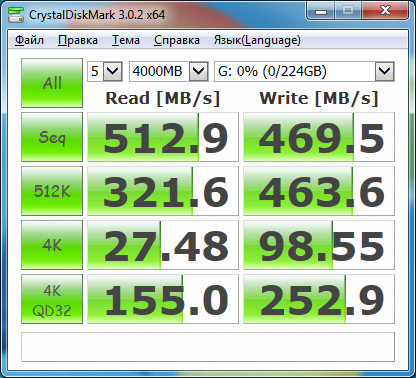
Task: Click the Seq read result 512.9
Action: pos(163,137)
